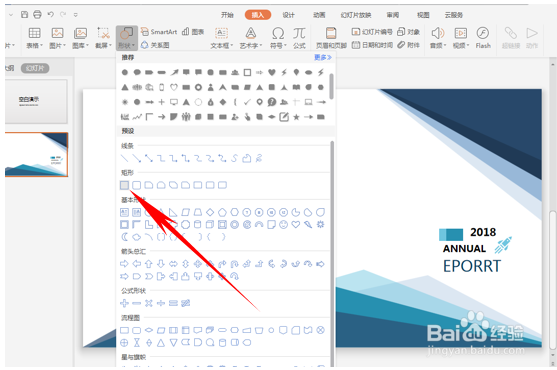The image size is (557, 370).
Task: Select the Left-Right Arrow under 箭头总汇
Action: pos(173,264)
